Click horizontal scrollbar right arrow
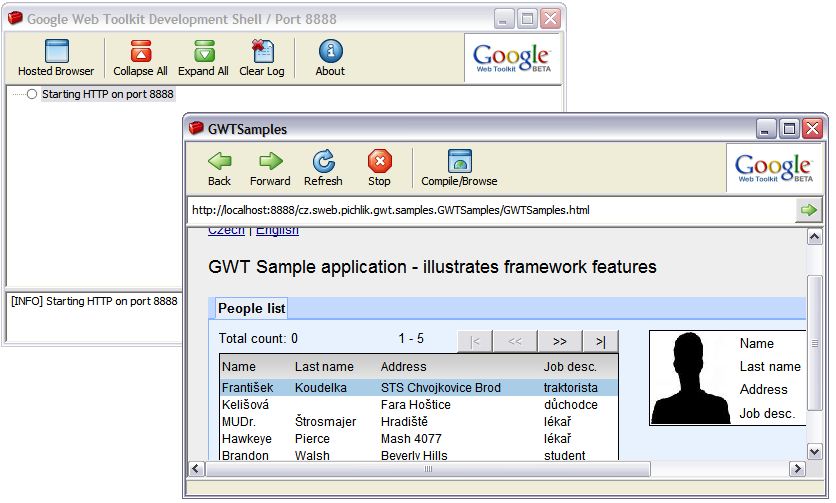 point(797,469)
